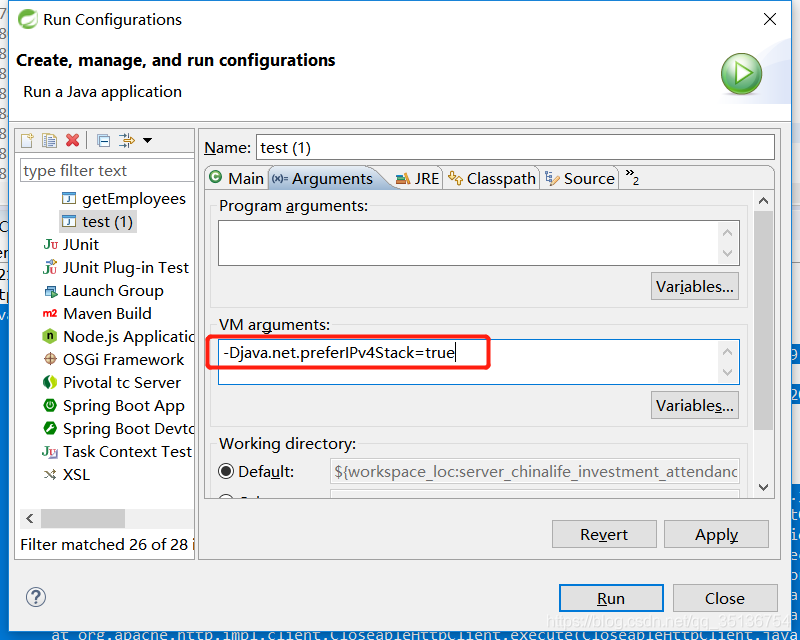Click the Spring Boot Devtools icon
This screenshot has height=640, width=800.
click(x=50, y=428)
